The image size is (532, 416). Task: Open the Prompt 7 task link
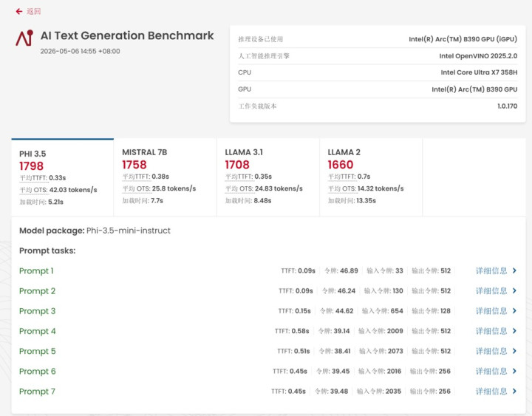click(37, 391)
